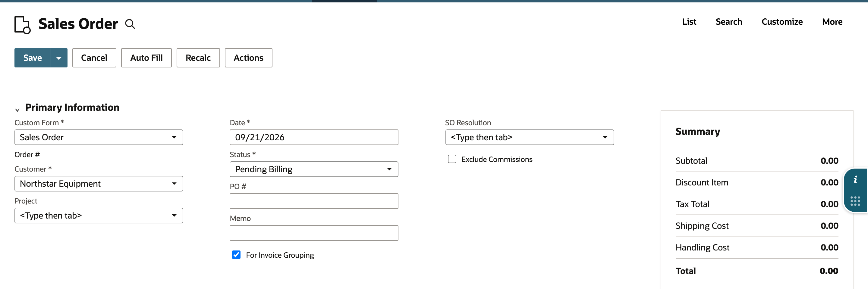Open the info help icon on side tab

pyautogui.click(x=855, y=180)
